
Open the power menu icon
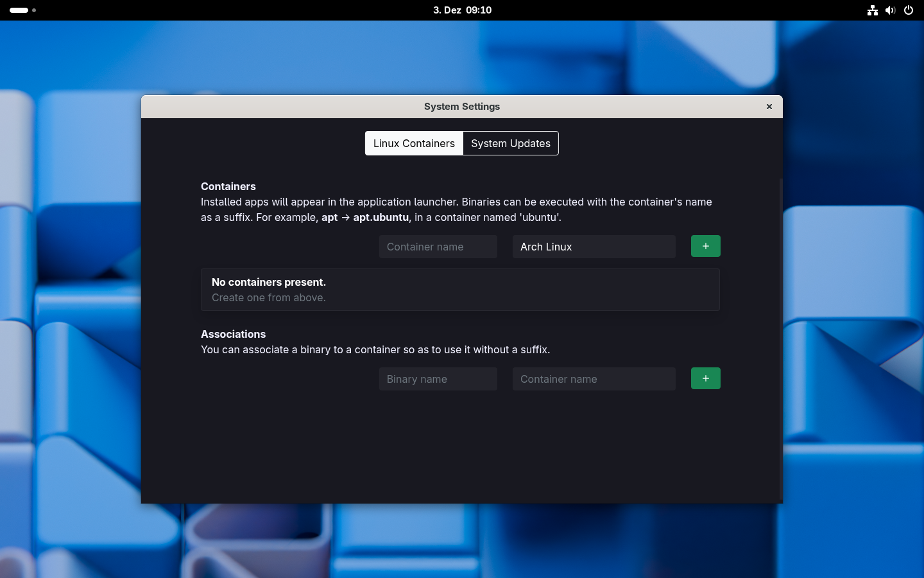[908, 10]
